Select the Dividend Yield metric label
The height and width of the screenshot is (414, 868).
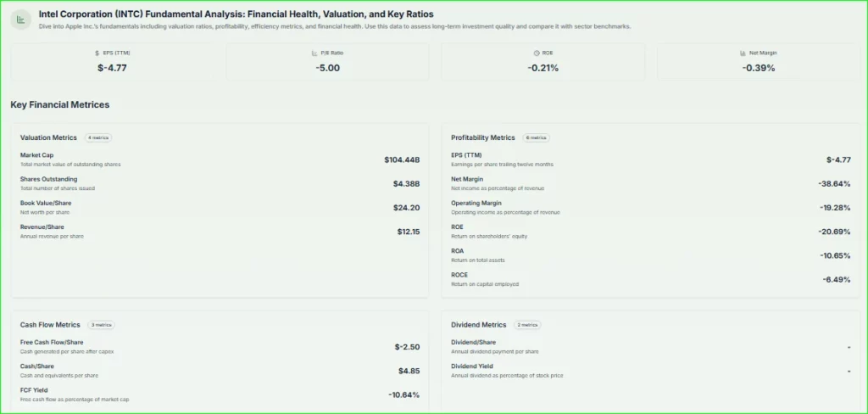point(470,366)
